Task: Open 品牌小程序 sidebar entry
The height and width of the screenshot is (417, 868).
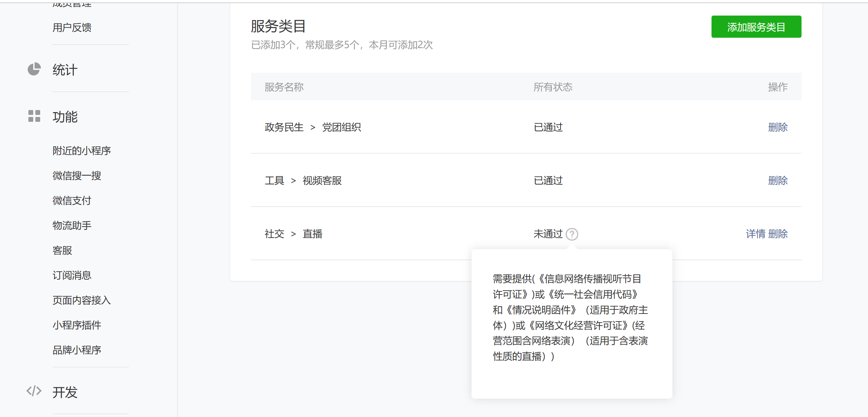Action: pyautogui.click(x=77, y=350)
